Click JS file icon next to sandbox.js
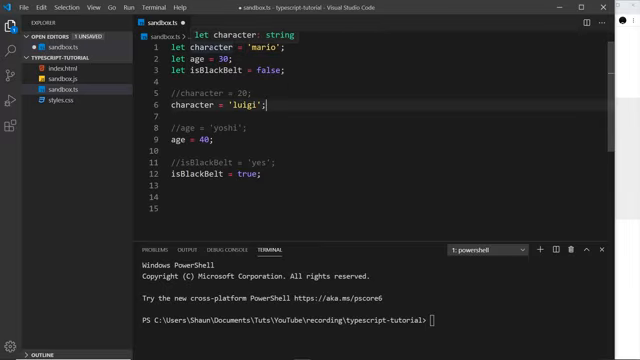This screenshot has height=360, width=640. pos(42,79)
